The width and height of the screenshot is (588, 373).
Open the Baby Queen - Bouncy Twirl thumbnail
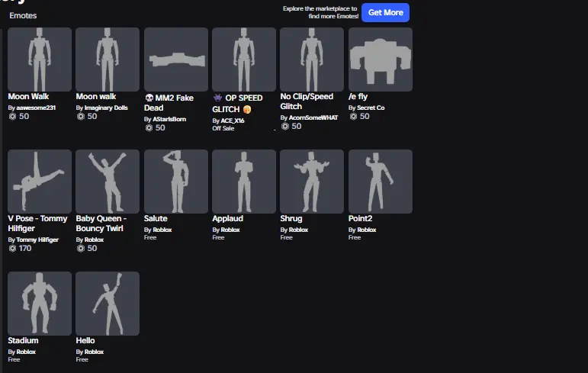(108, 182)
